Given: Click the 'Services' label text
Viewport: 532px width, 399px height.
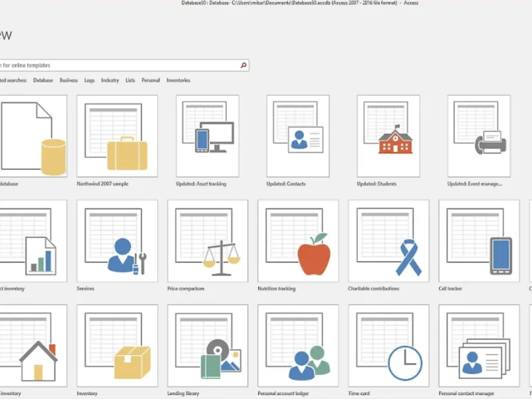Looking at the screenshot, I should click(x=85, y=289).
